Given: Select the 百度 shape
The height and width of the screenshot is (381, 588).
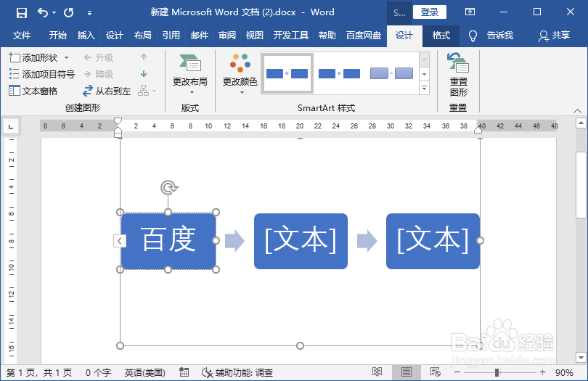Looking at the screenshot, I should click(168, 241).
